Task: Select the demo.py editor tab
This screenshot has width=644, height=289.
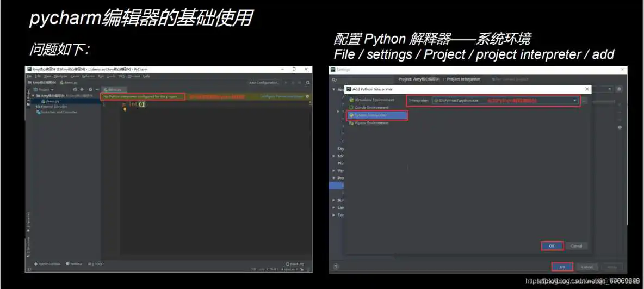Action: [x=115, y=90]
